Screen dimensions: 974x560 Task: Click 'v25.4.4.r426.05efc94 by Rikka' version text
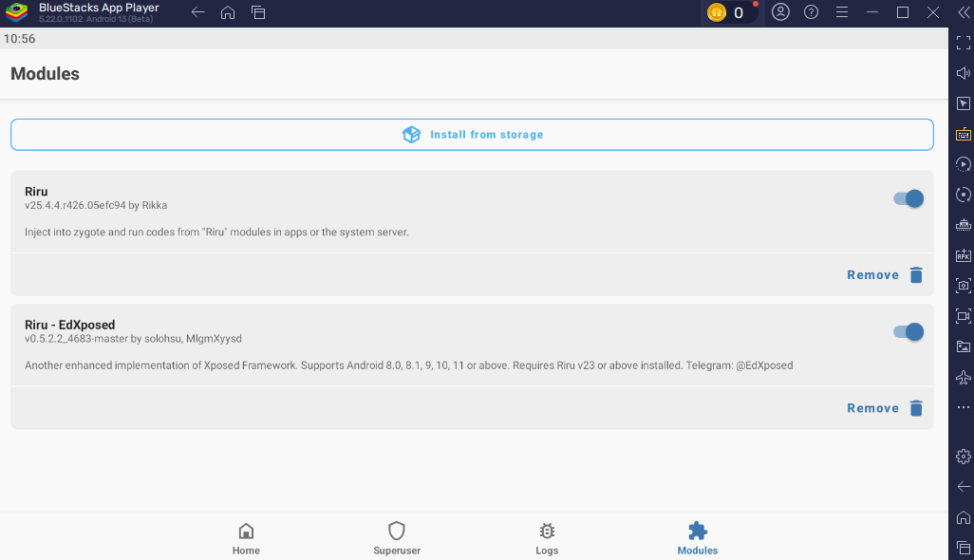(96, 206)
